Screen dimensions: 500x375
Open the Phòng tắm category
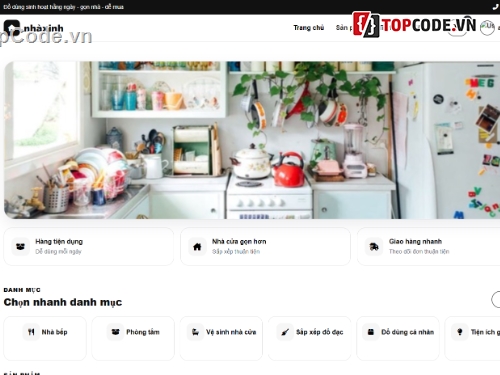tap(133, 338)
